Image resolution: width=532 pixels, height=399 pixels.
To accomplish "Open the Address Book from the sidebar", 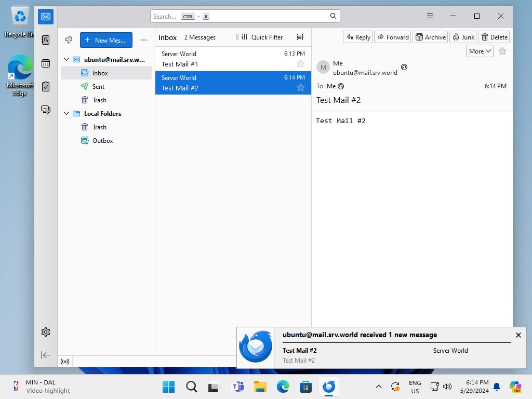I will click(x=46, y=40).
